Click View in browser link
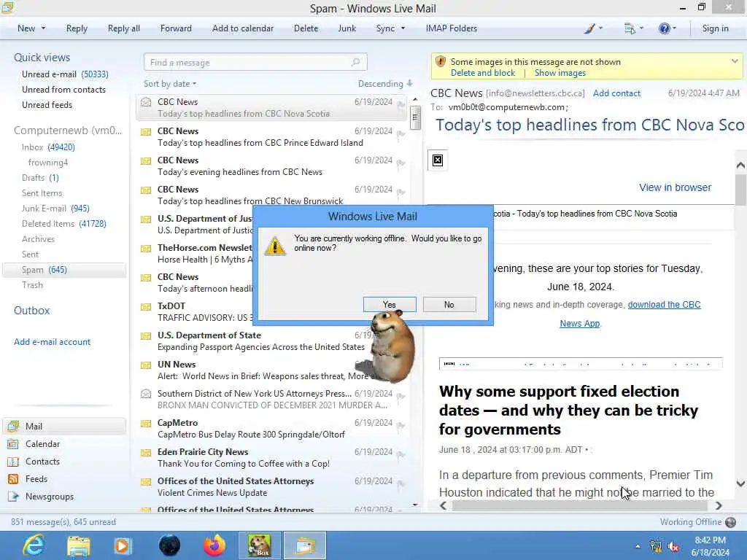Viewport: 747px width, 560px height. (x=675, y=187)
